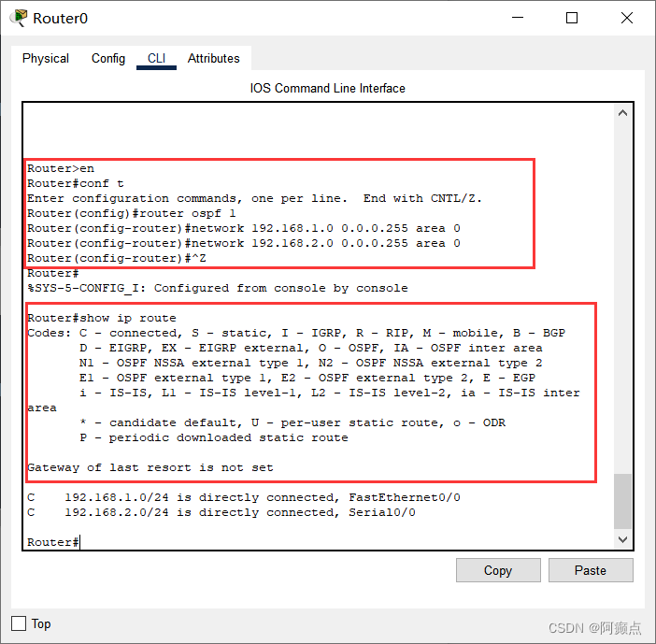Switch to the Physical tab
The height and width of the screenshot is (644, 656).
tap(46, 58)
